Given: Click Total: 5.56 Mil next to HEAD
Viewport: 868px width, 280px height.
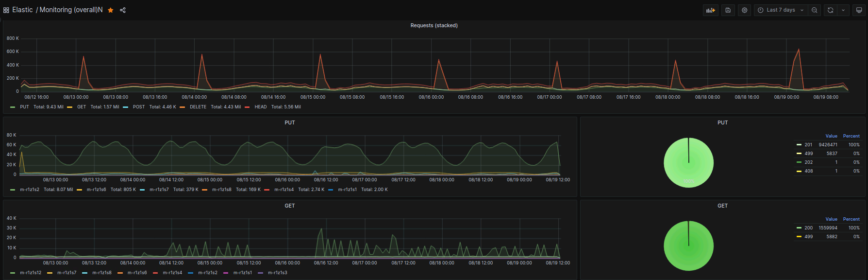Looking at the screenshot, I should (x=286, y=107).
